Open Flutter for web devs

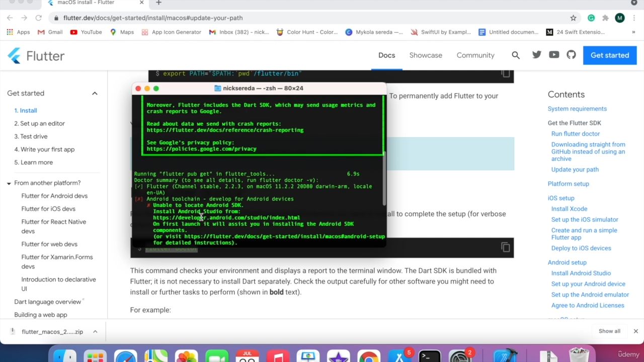[x=49, y=244]
